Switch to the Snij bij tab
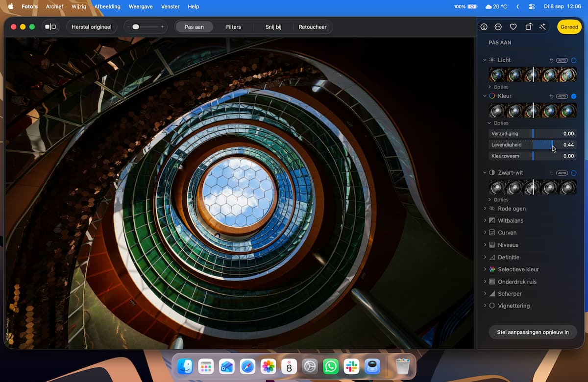588x382 pixels. (273, 27)
